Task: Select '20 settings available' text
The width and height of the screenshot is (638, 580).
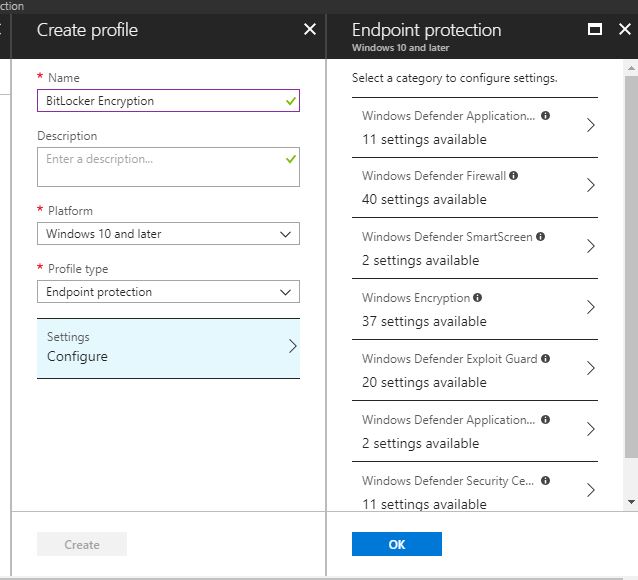Action: coord(424,383)
